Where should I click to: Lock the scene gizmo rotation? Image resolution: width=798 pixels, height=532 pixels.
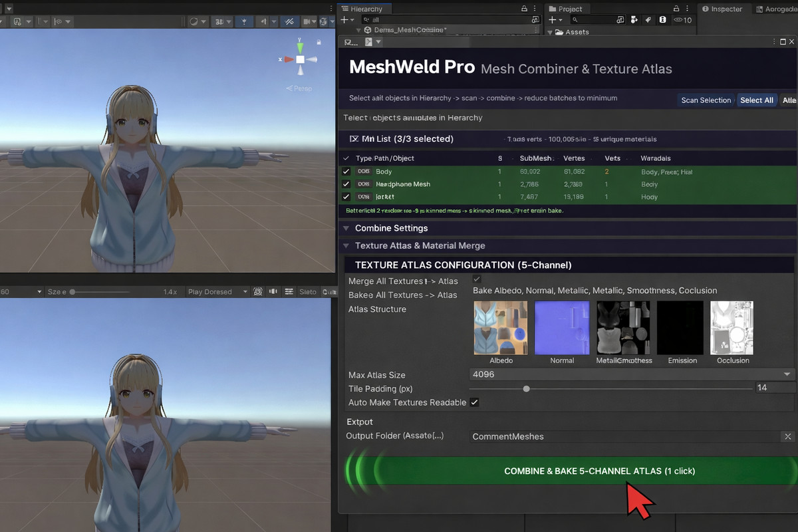pos(319,42)
